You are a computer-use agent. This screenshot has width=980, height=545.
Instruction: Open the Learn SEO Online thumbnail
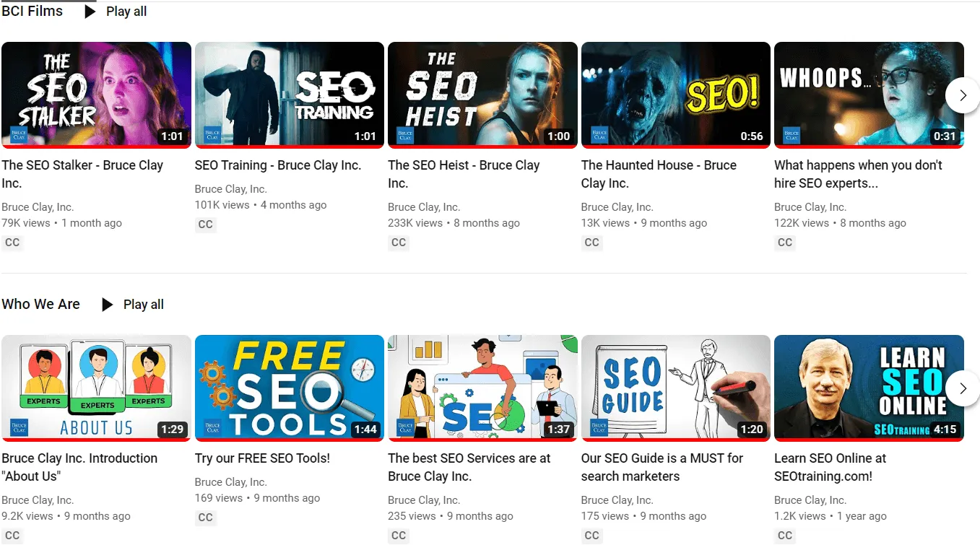pos(869,388)
